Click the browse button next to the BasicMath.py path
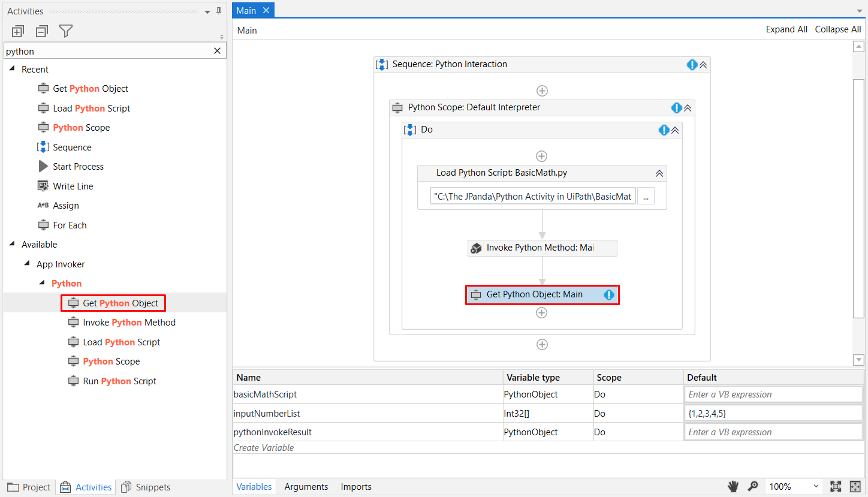The height and width of the screenshot is (497, 868). coord(646,196)
